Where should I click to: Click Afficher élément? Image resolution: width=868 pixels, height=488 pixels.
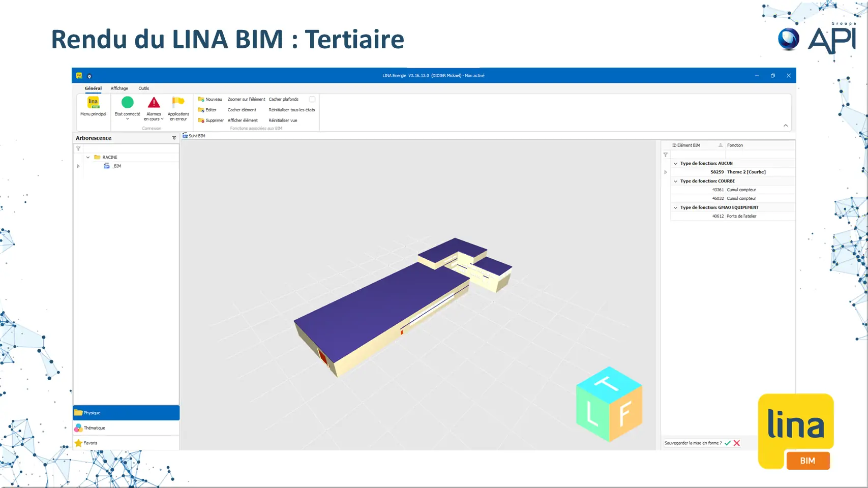tap(243, 120)
